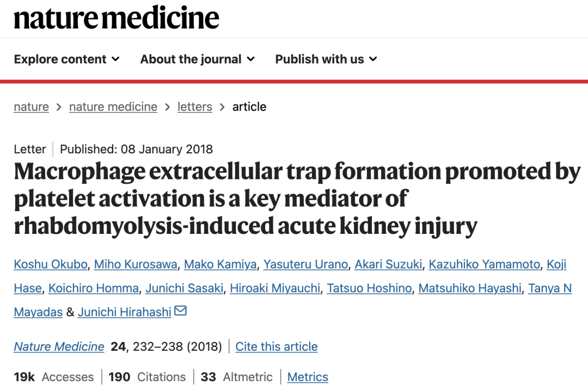The width and height of the screenshot is (588, 391).
Task: Expand the Explore content menu
Action: (66, 59)
